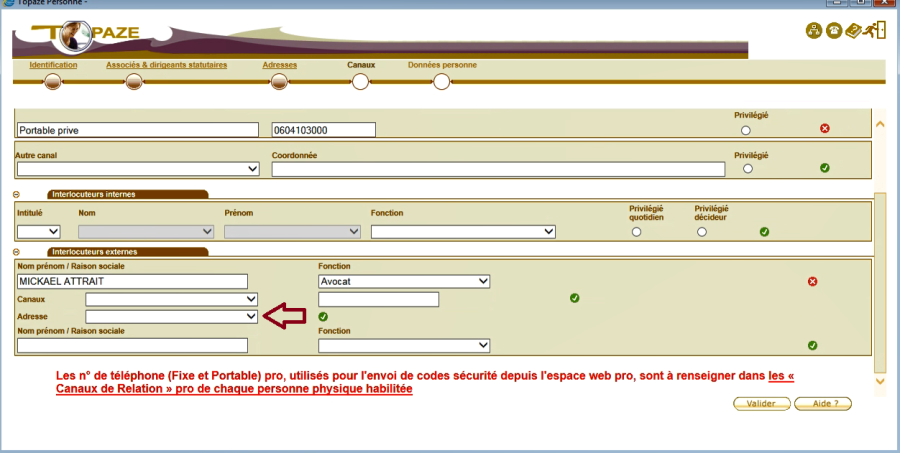Go to the Identification tab
The image size is (900, 453).
click(53, 65)
